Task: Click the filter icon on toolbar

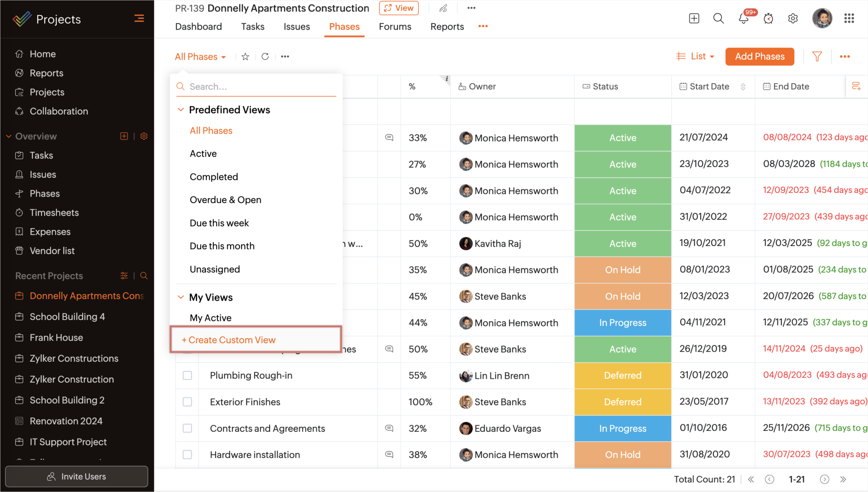Action: pos(817,56)
